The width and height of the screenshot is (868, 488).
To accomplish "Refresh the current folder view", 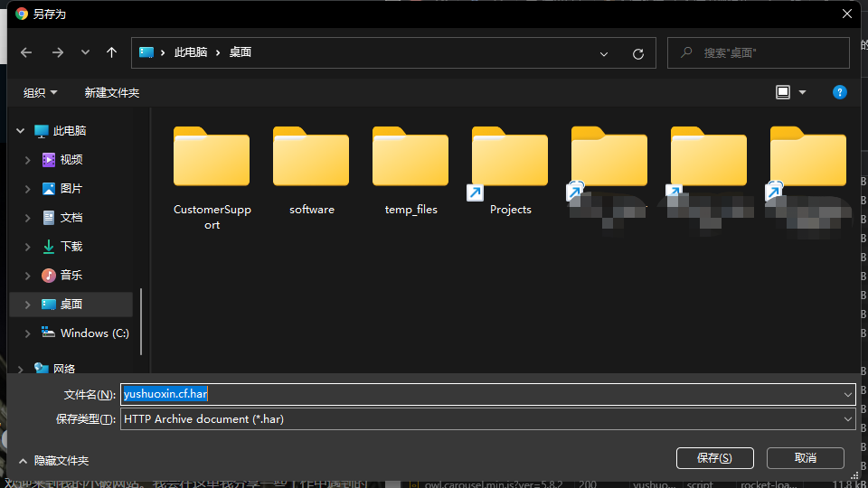I will pos(637,53).
